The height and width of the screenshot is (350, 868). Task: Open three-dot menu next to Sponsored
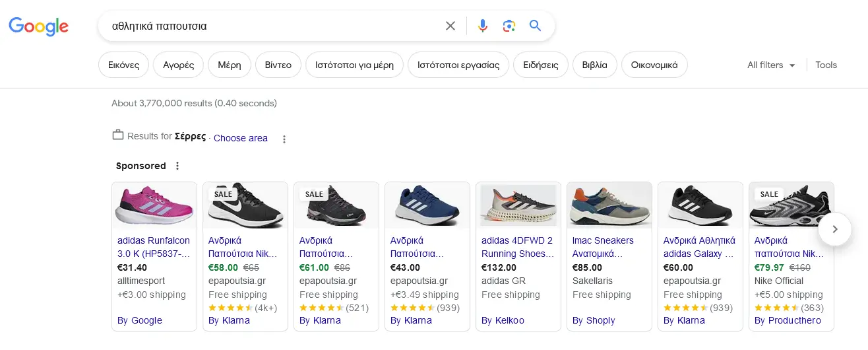coord(177,166)
